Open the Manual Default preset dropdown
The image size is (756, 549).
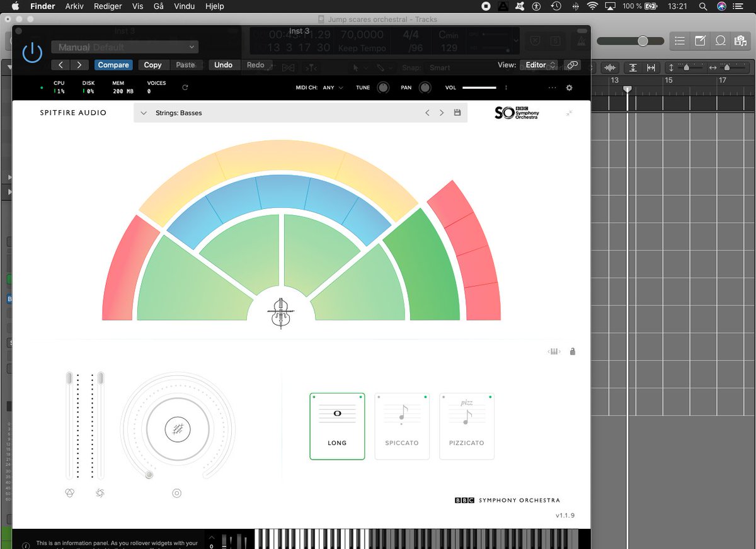point(125,47)
